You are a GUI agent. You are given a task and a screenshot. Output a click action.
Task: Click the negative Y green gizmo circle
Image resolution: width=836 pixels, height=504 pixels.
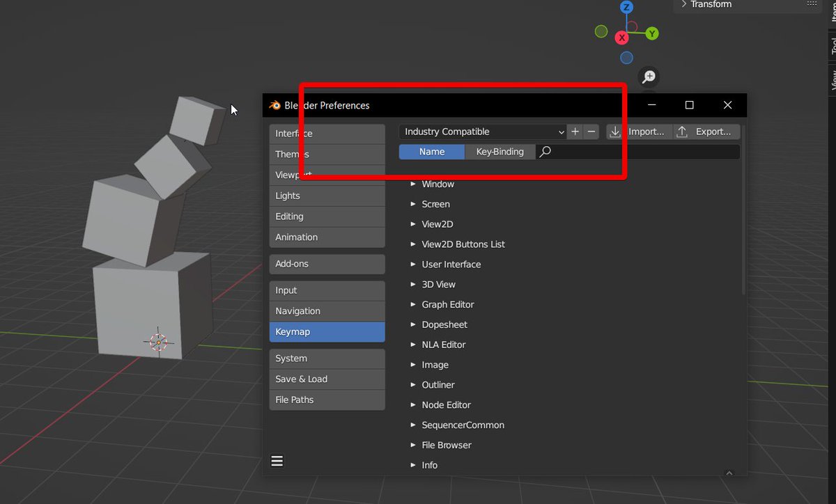tap(601, 31)
